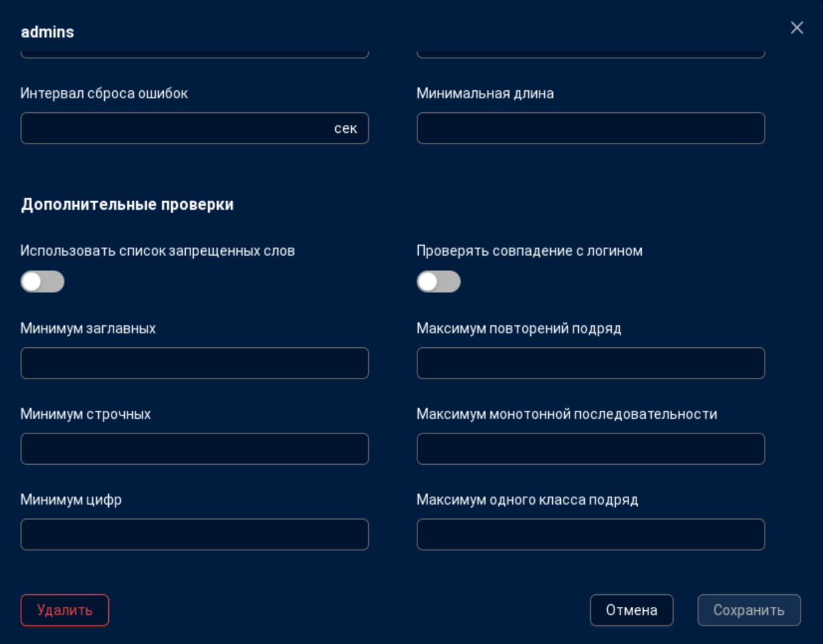
Task: Focus the 'Минимум строчных' text field
Action: pos(194,449)
